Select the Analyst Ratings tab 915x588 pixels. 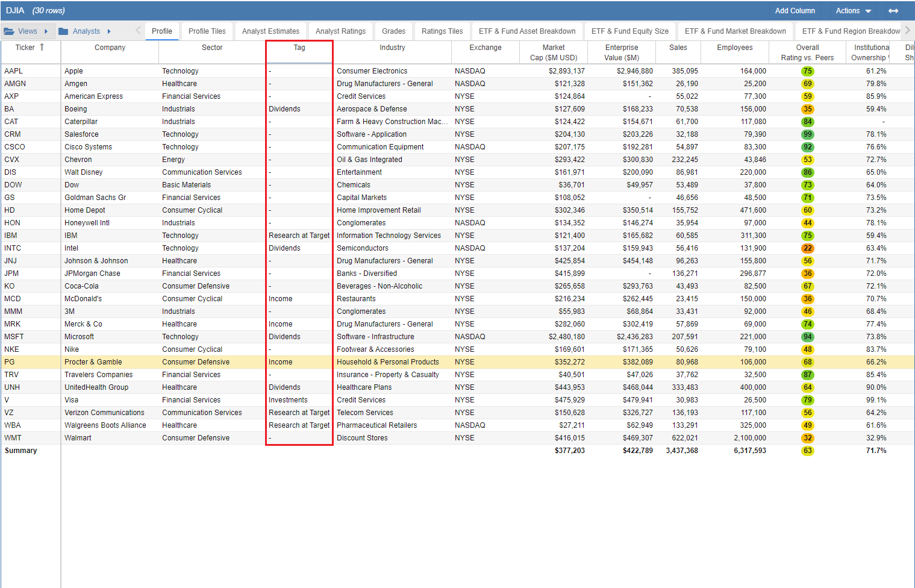(x=341, y=31)
